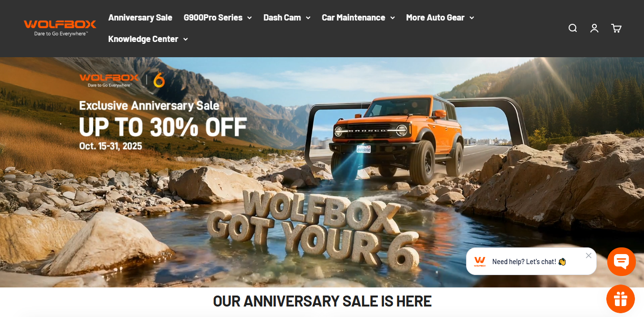
Task: Open the search magnifier icon
Action: (x=572, y=28)
